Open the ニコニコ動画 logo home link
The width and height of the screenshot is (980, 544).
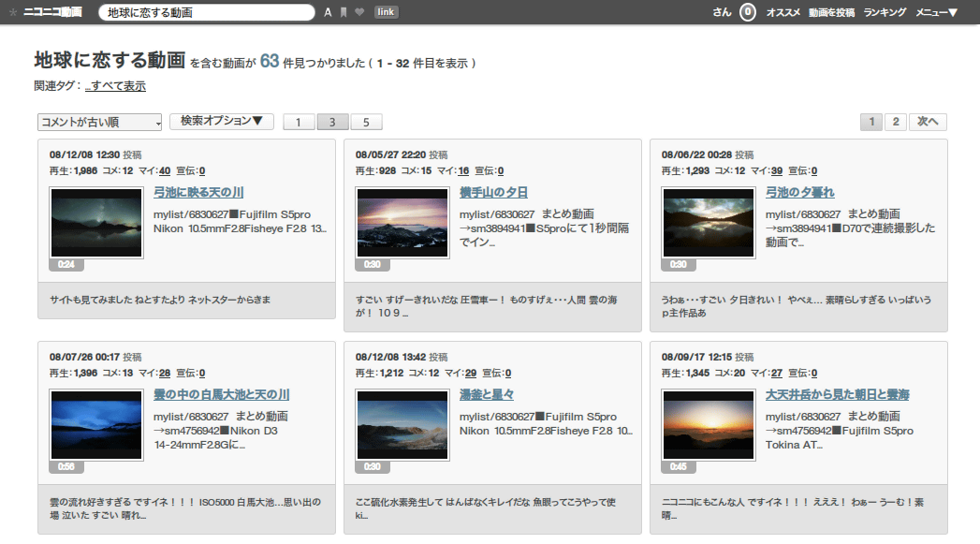click(52, 12)
